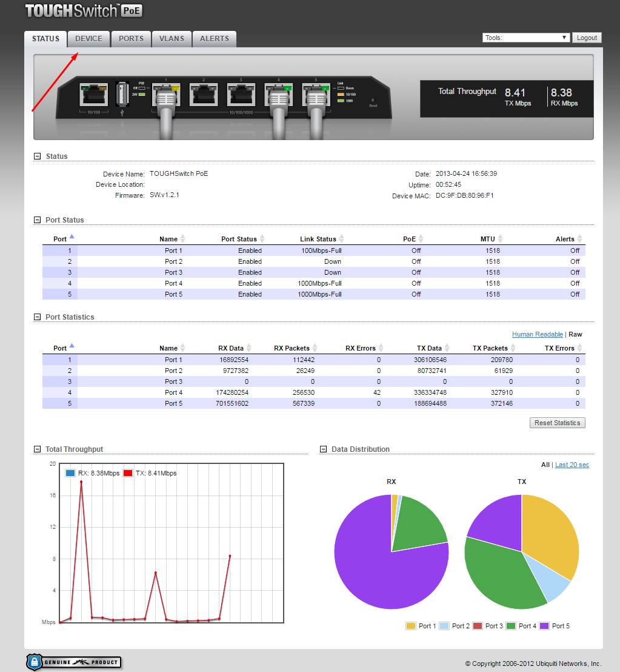Open the VLANs tab
This screenshot has width=620, height=672.
tap(172, 38)
